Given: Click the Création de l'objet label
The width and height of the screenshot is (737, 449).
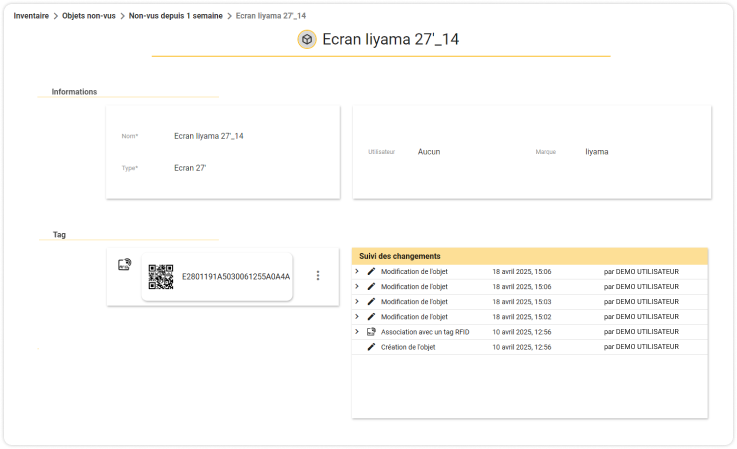Looking at the screenshot, I should [x=408, y=347].
